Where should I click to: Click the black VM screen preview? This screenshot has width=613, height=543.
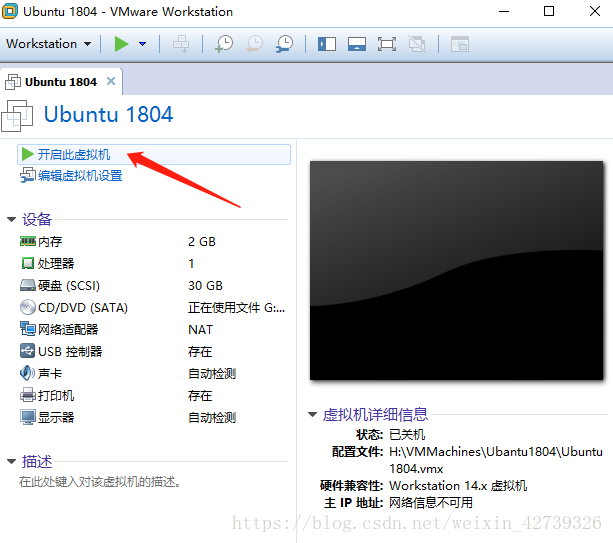click(457, 270)
